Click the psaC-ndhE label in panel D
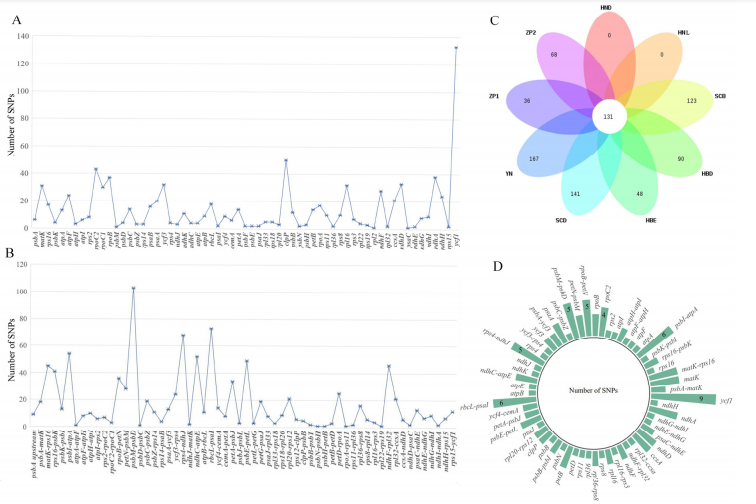Screen dimensions: 756x504 coord(672,445)
